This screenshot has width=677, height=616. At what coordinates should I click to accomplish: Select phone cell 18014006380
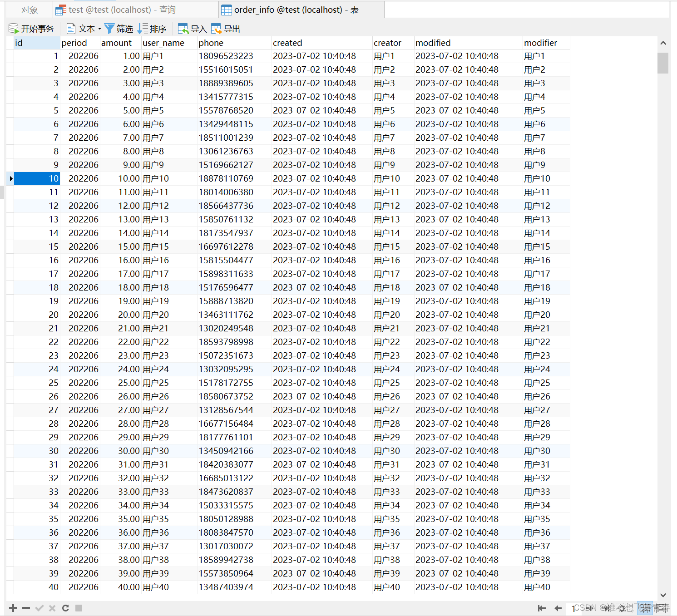pos(234,192)
